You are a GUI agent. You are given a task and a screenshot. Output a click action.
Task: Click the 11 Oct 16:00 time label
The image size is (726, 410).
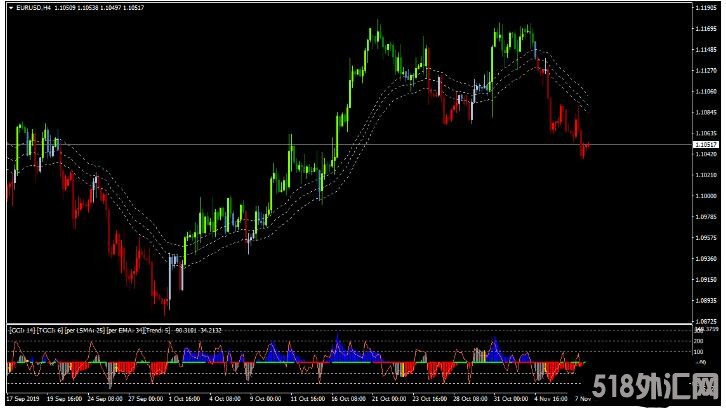click(x=308, y=398)
